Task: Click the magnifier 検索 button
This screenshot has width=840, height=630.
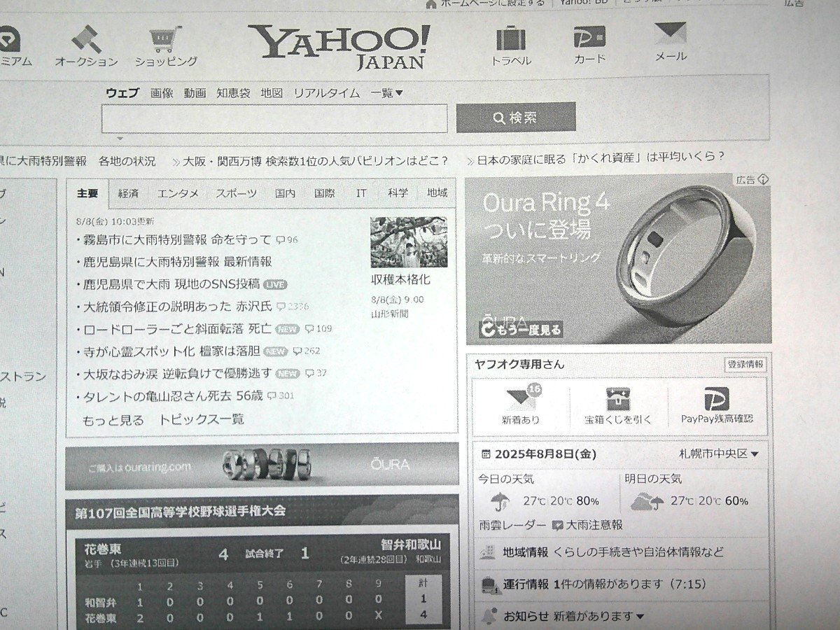Action: pyautogui.click(x=516, y=118)
